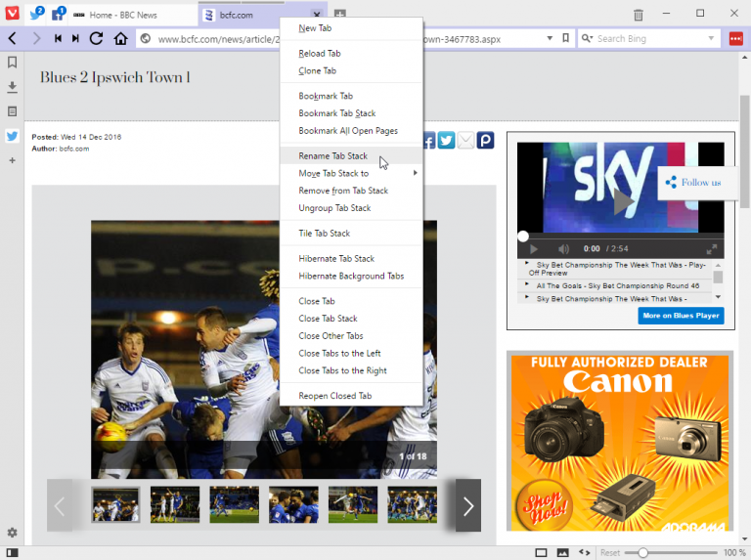This screenshot has height=560, width=751.
Task: Select Reload Tab menu entry
Action: (x=351, y=54)
